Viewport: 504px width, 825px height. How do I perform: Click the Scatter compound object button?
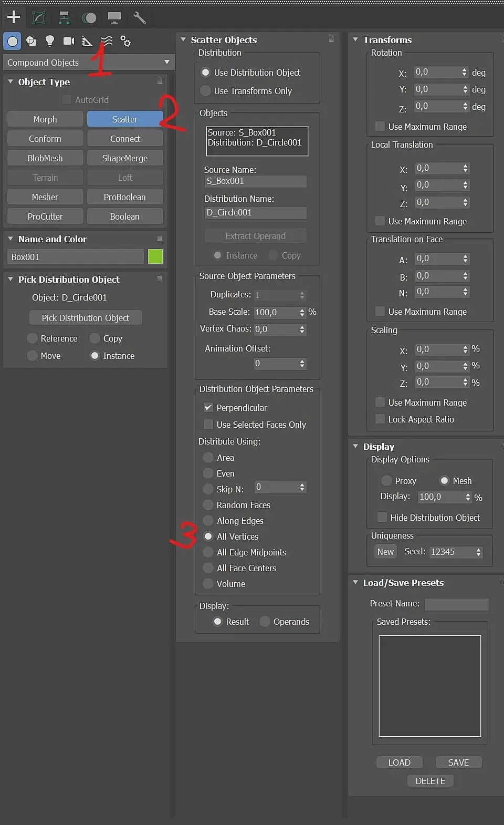(125, 119)
